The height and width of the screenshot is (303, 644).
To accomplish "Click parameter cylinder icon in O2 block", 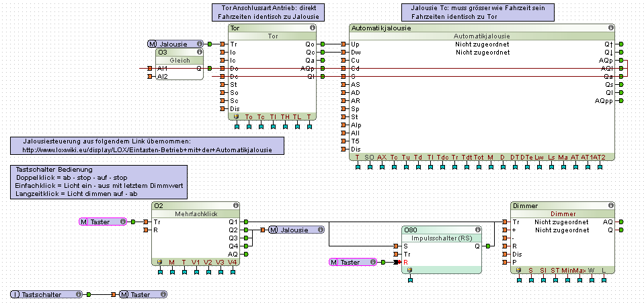I will (x=160, y=262).
